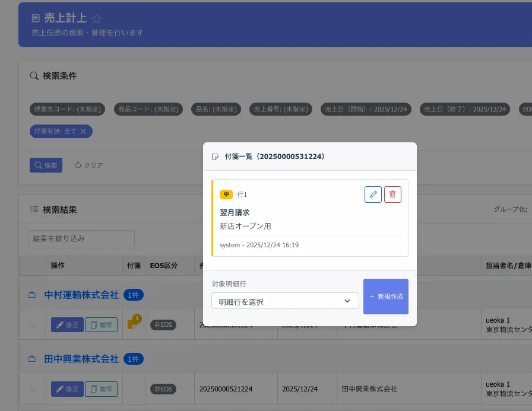Tick the checkbox in the 中村運輸 row
The height and width of the screenshot is (411, 532).
pyautogui.click(x=33, y=324)
